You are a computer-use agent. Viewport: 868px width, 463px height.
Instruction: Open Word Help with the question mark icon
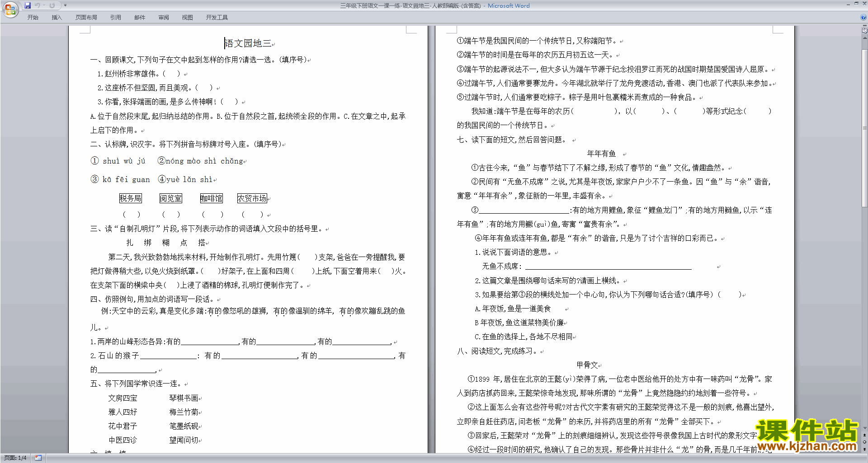click(863, 17)
